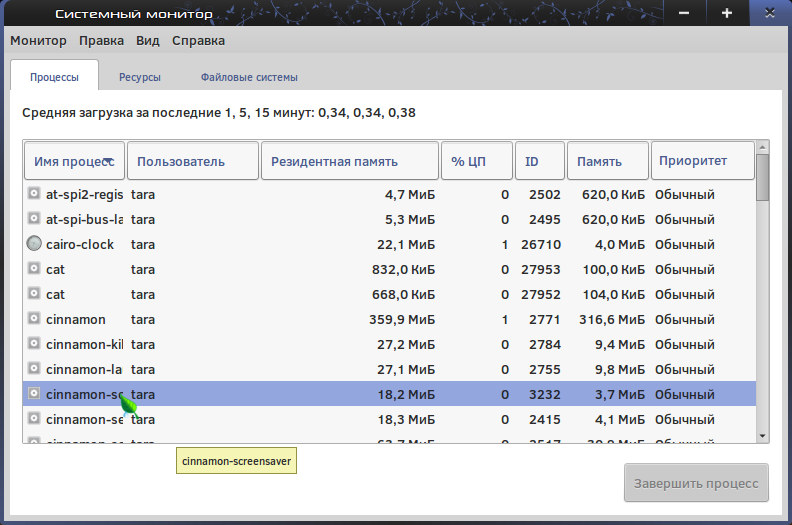
Task: Select the cinnamon-screensaver row with ID 3232
Action: [400, 394]
